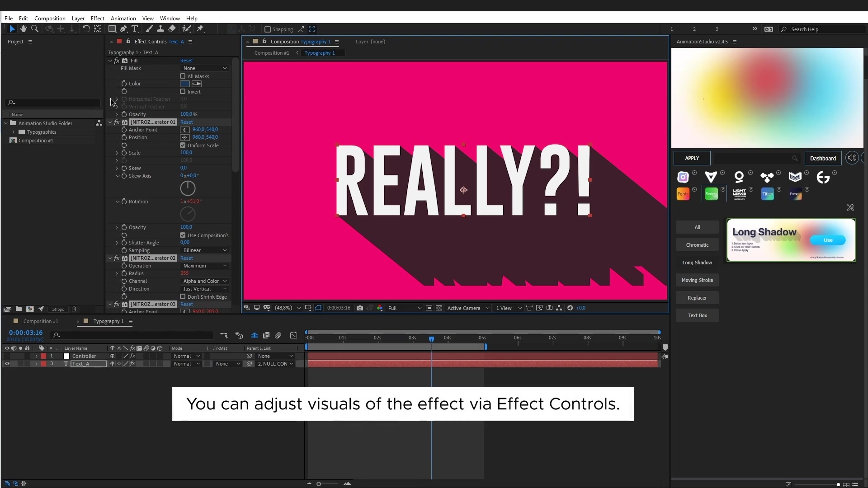Open the Dashboard button

(x=823, y=158)
